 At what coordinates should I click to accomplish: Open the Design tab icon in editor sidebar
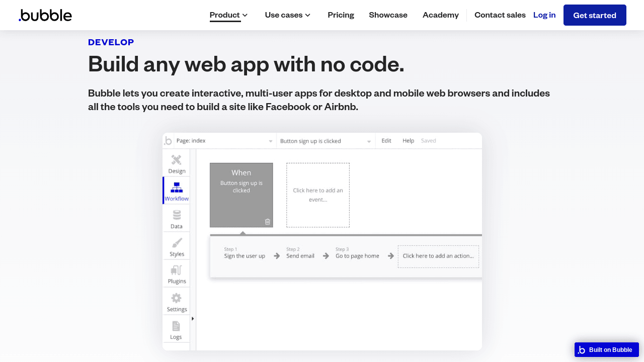[x=176, y=160]
